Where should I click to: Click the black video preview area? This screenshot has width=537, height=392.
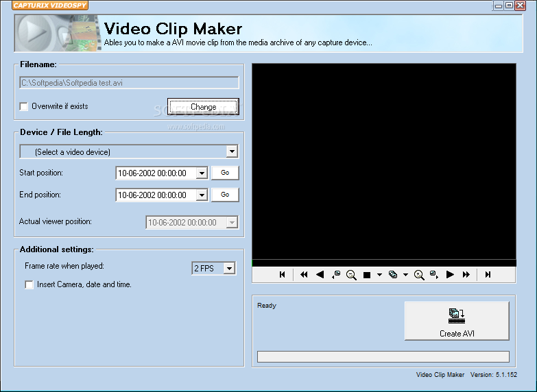(x=384, y=161)
